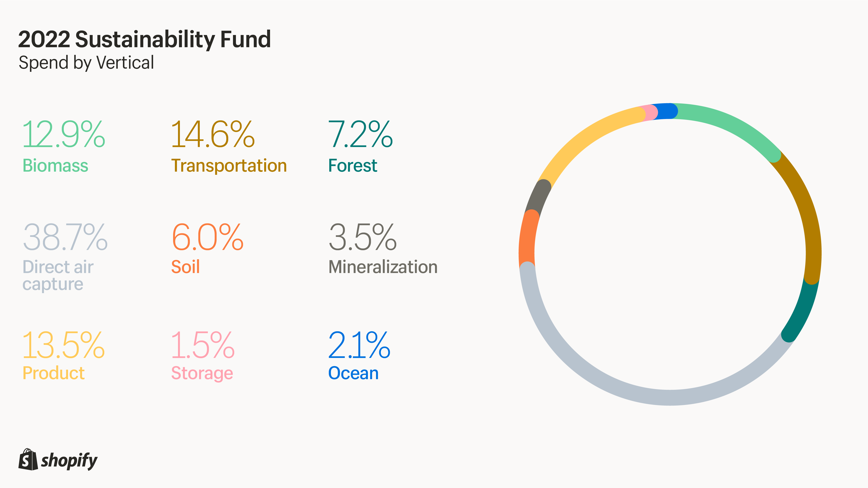Click the shopify wordmark text
This screenshot has width=868, height=488.
pos(69,461)
